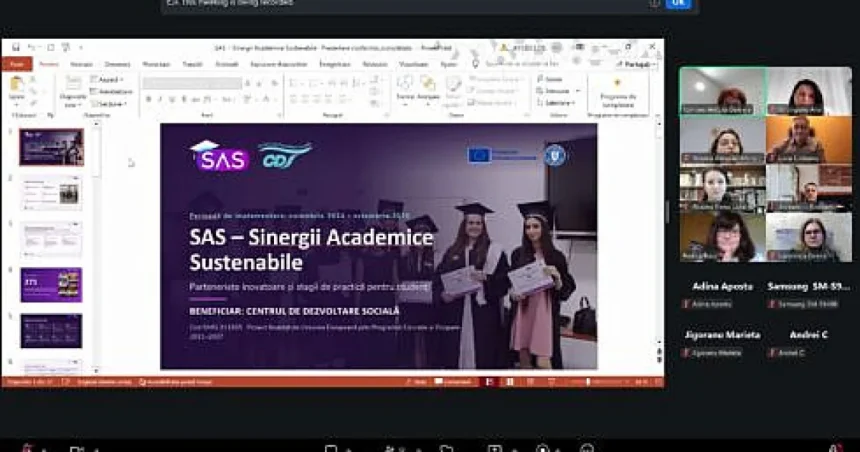Open the Tranziții ribbon tab

(192, 64)
